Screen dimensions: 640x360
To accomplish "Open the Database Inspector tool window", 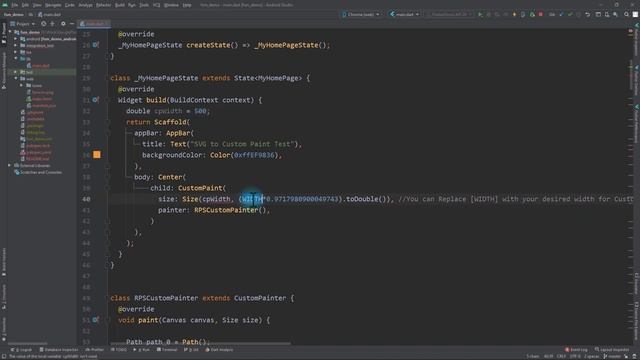I will click(x=58, y=350).
